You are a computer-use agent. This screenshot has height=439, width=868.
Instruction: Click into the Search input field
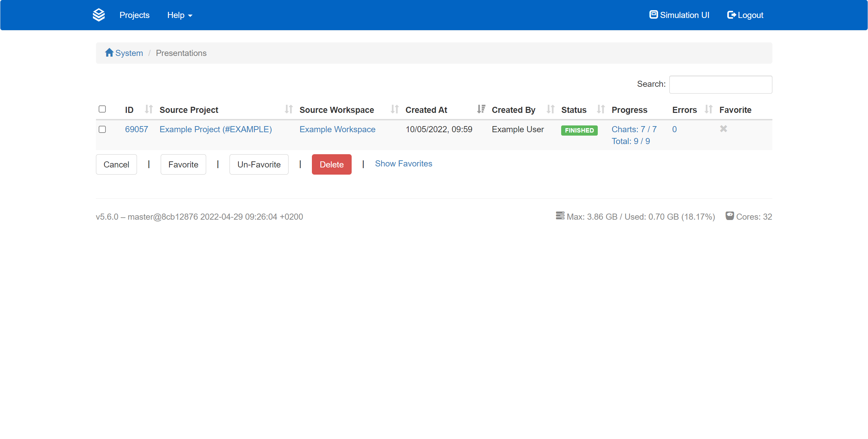(721, 84)
